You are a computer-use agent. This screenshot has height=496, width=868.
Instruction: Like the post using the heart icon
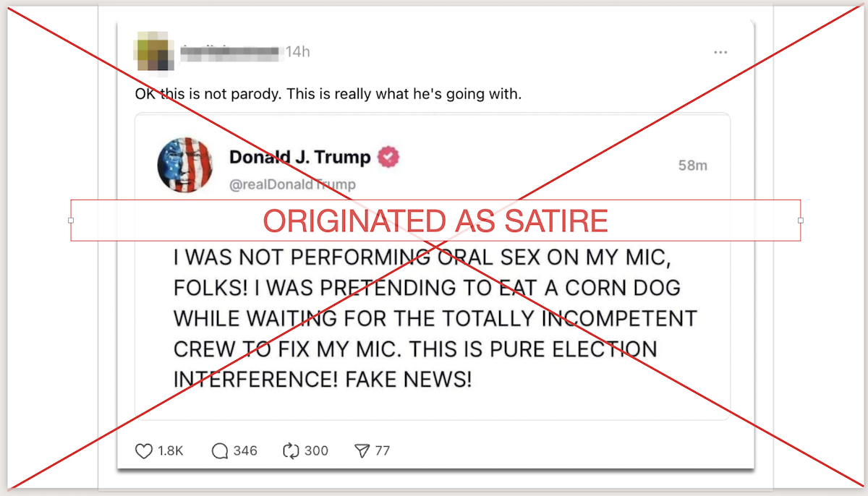point(143,450)
